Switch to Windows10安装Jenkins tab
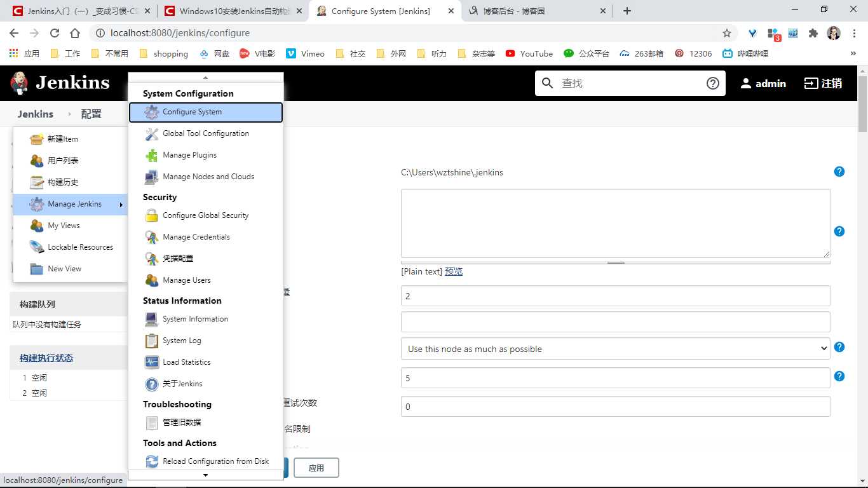This screenshot has width=868, height=488. (233, 11)
